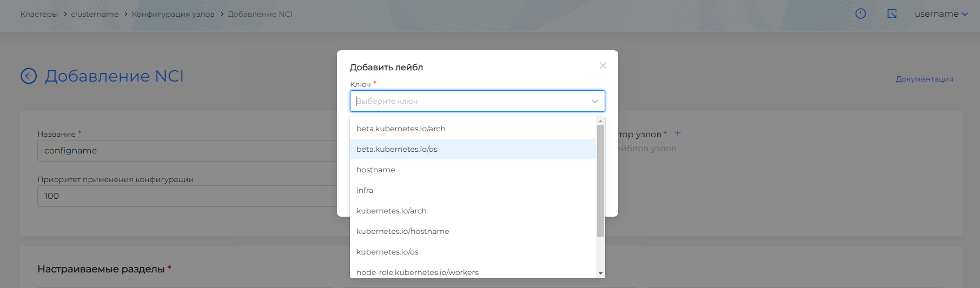Close the Добавить лейбл dialog
The width and height of the screenshot is (980, 288).
click(x=603, y=65)
